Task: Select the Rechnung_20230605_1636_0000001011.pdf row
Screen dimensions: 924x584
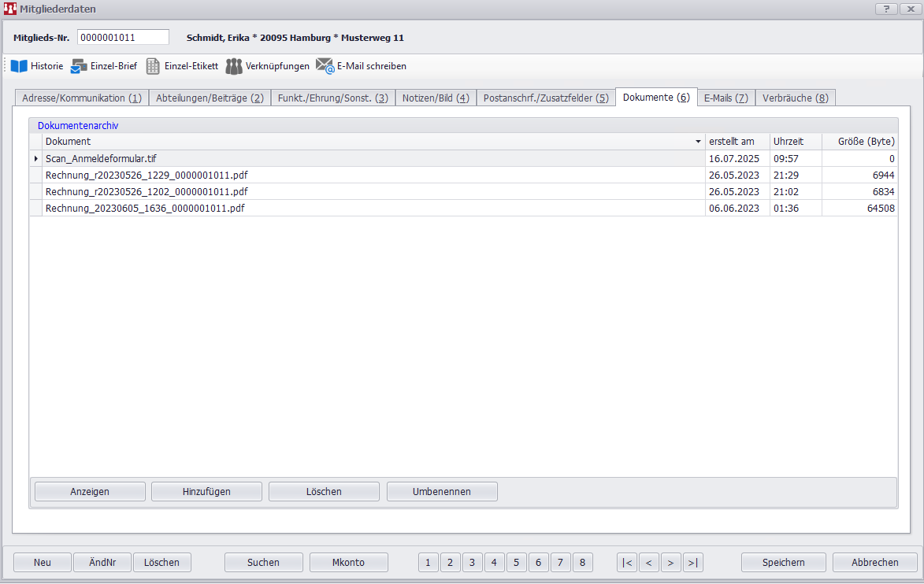Action: click(145, 208)
